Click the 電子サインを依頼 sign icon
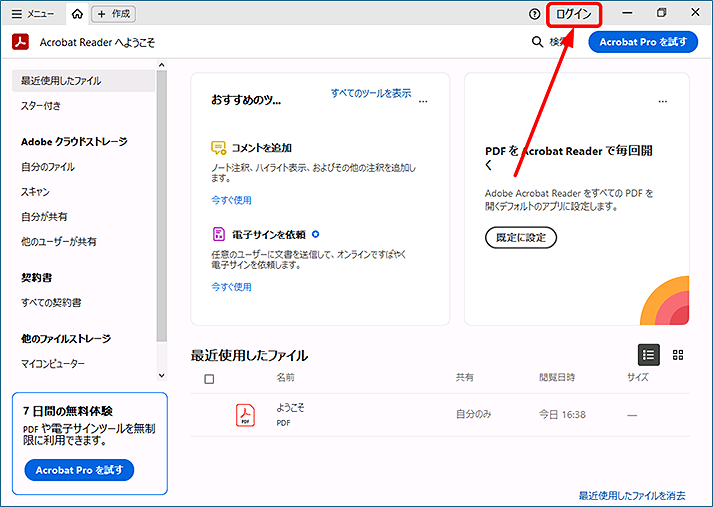This screenshot has width=713, height=507. pos(219,234)
